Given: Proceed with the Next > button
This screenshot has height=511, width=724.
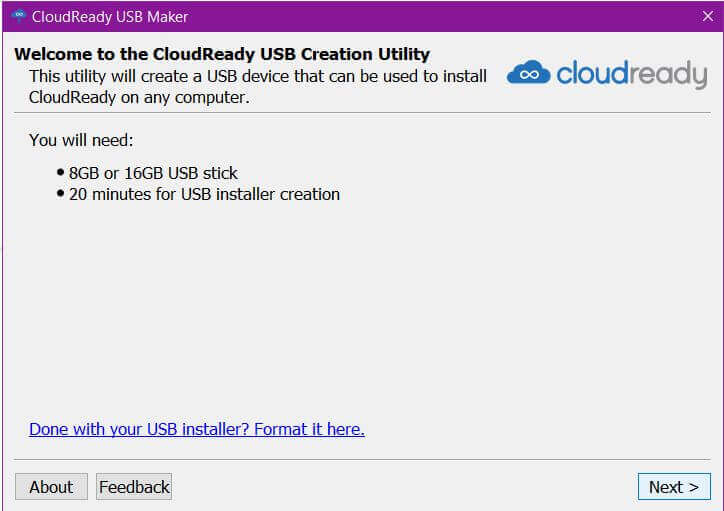Looking at the screenshot, I should [x=674, y=487].
